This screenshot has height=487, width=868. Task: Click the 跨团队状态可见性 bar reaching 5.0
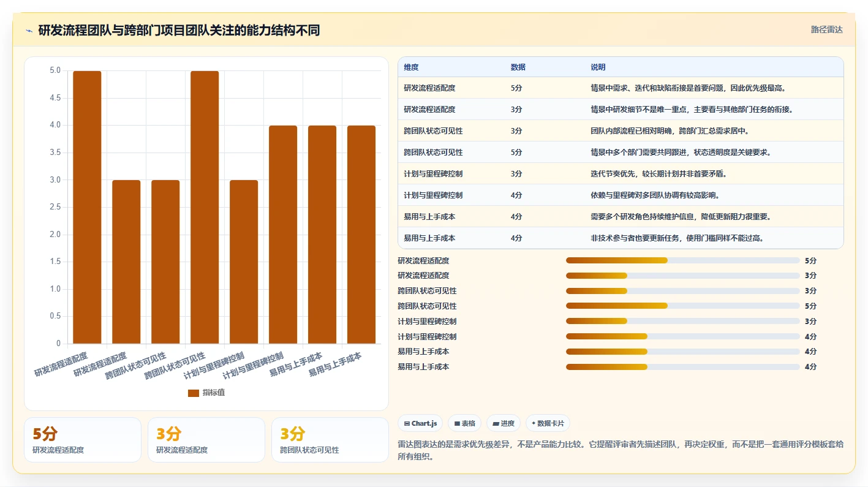[205, 207]
